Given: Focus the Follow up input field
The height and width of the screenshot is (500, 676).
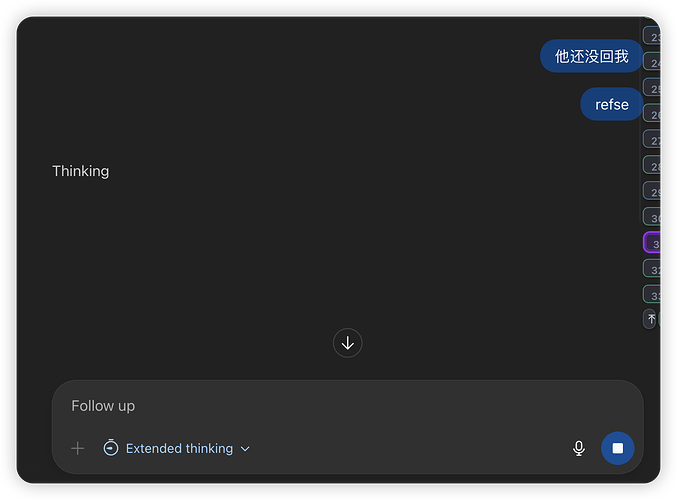Looking at the screenshot, I should click(x=347, y=406).
